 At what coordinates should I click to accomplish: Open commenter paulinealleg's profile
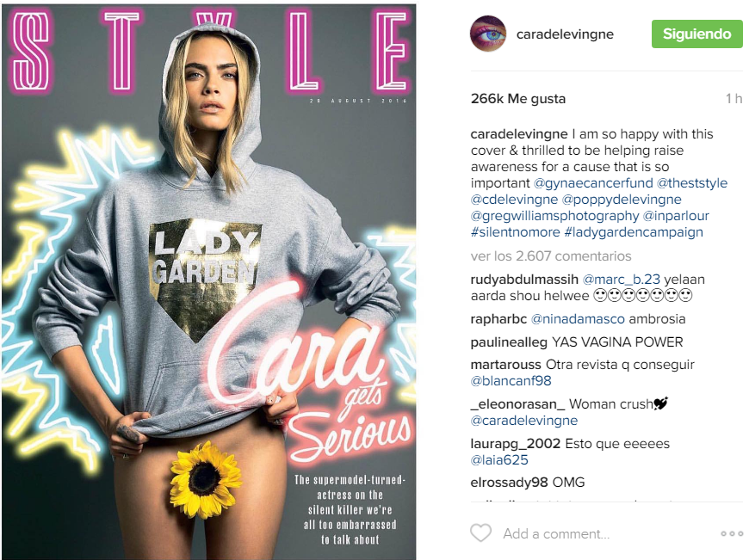click(x=509, y=342)
